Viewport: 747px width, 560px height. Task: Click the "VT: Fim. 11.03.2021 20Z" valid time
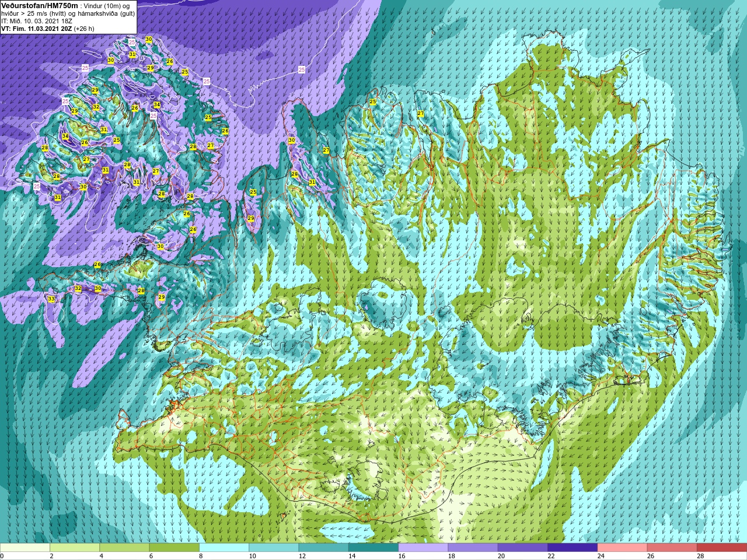pos(37,29)
